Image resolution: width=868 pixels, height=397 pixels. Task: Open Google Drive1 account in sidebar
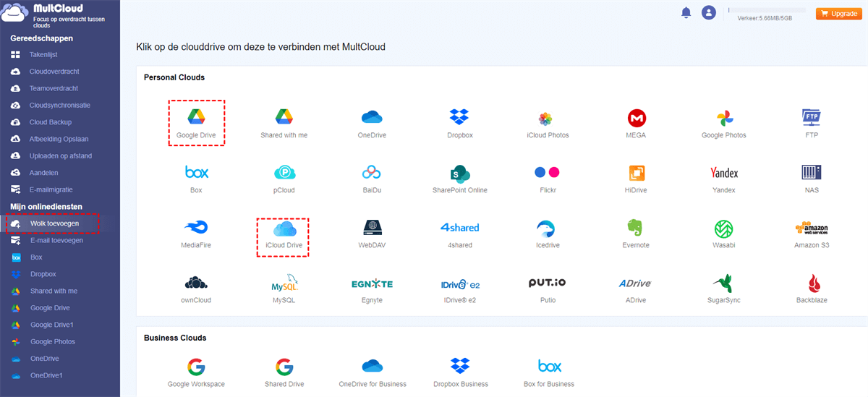[51, 325]
